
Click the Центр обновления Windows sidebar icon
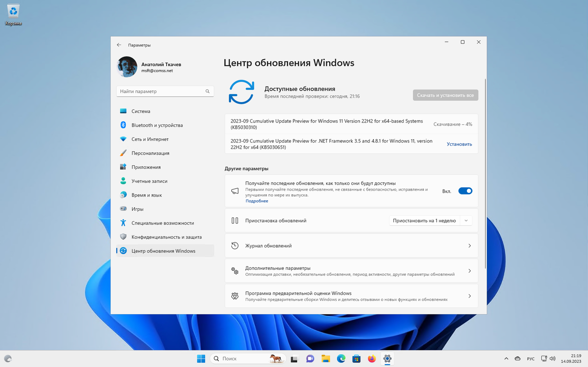click(x=123, y=251)
